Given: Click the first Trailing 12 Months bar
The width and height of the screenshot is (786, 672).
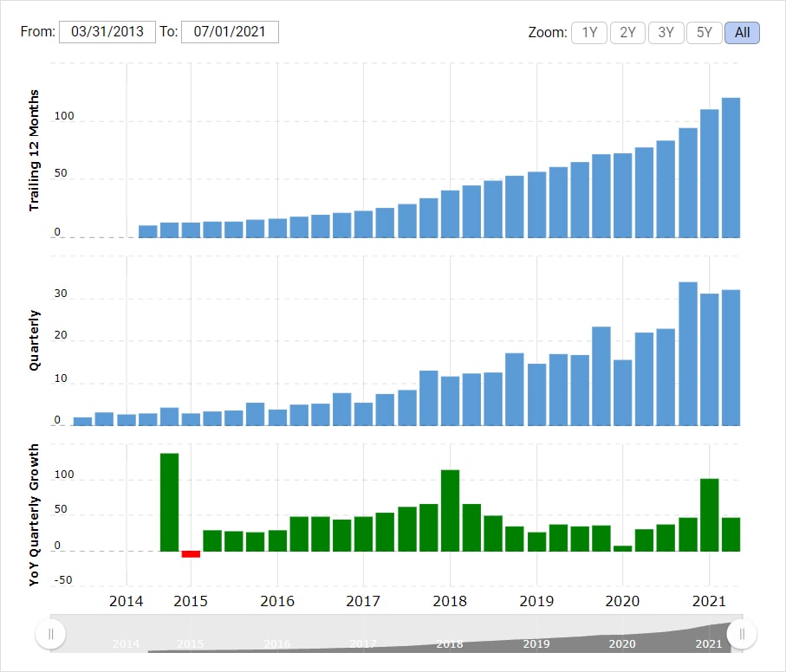Looking at the screenshot, I should pyautogui.click(x=148, y=231).
